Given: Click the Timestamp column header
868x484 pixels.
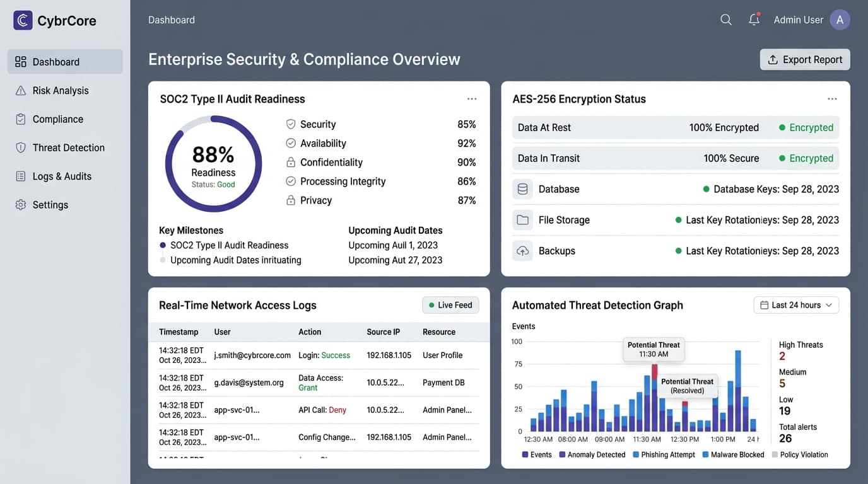Looking at the screenshot, I should click(179, 332).
